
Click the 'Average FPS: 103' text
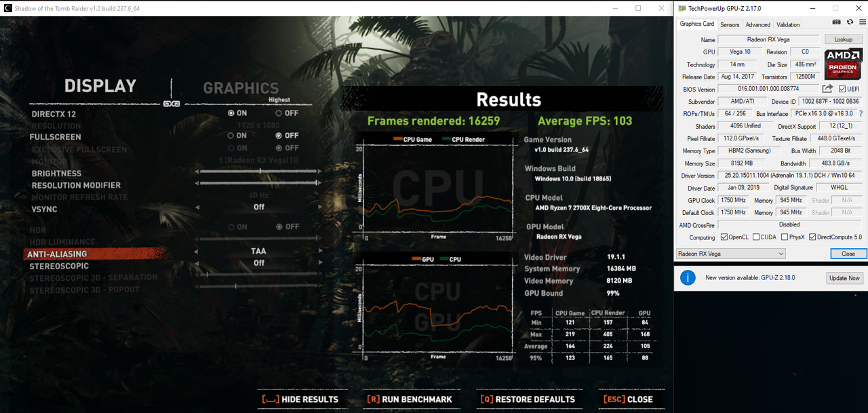585,121
